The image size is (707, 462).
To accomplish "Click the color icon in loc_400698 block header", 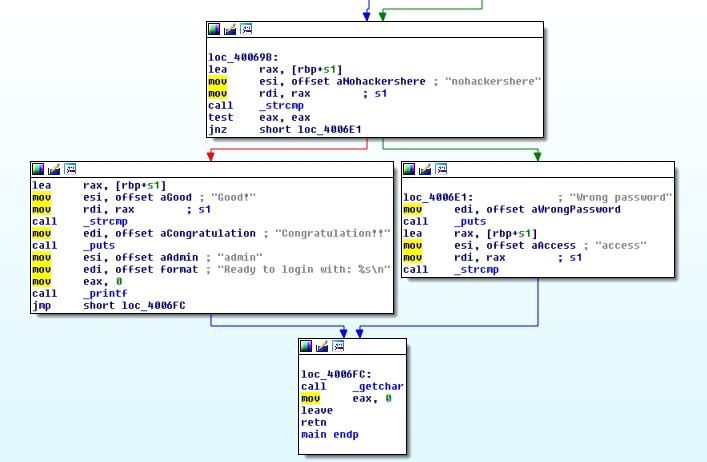I will 214,29.
